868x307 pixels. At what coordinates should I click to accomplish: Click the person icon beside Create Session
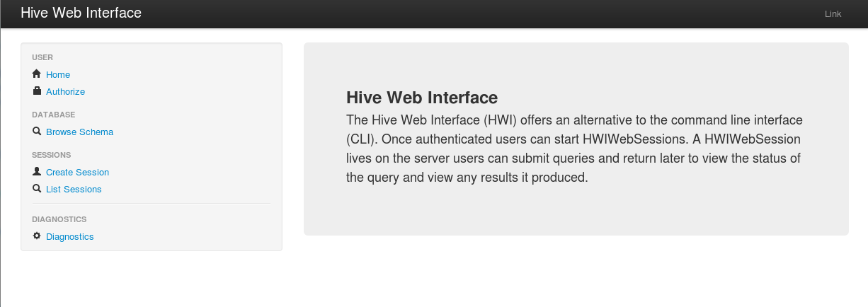(37, 171)
